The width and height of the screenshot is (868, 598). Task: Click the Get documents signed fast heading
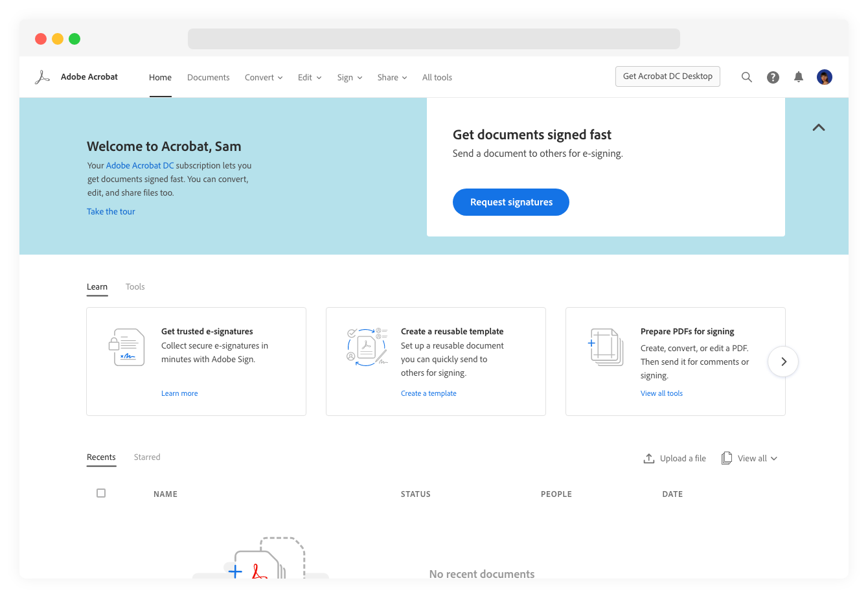point(532,135)
